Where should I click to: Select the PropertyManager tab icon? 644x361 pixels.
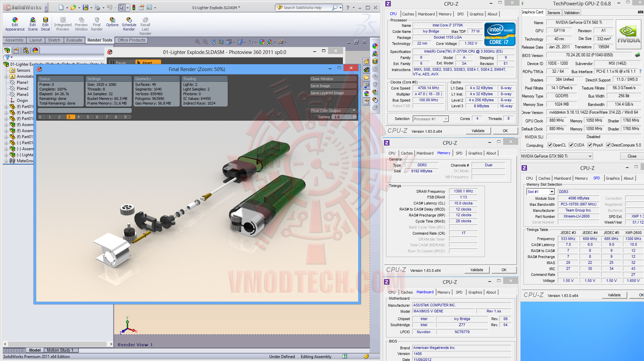[x=16, y=50]
